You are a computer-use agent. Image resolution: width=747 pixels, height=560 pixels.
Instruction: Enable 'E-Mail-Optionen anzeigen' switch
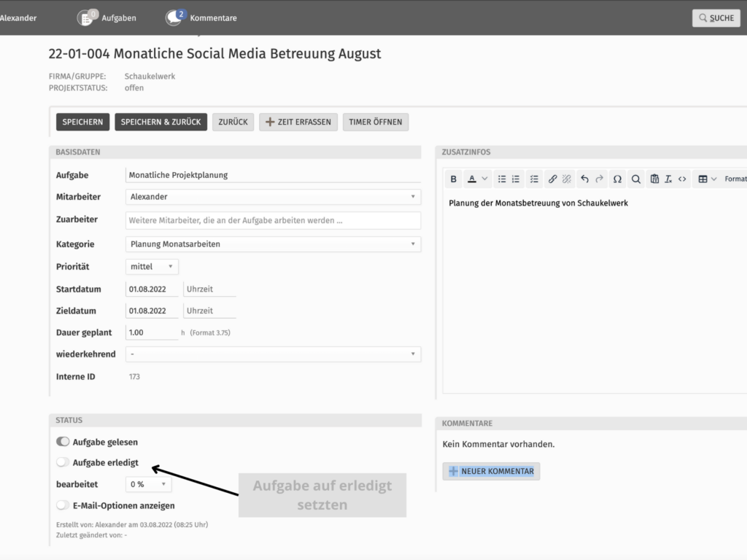tap(63, 505)
